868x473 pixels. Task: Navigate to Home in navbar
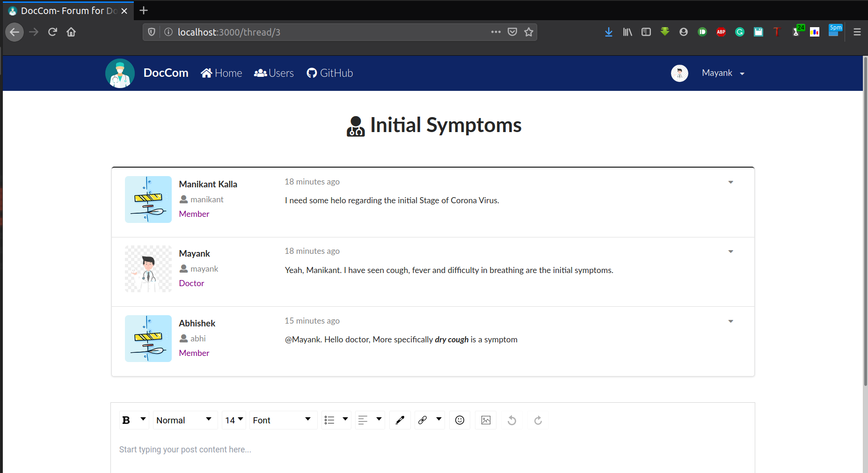point(221,73)
